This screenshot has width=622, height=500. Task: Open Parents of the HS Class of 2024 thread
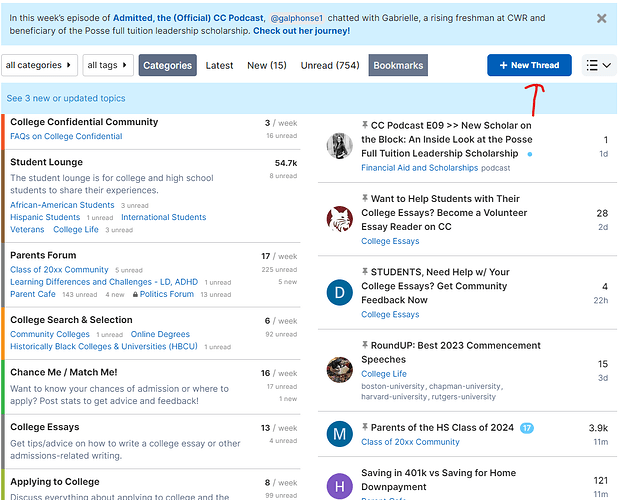click(x=442, y=428)
